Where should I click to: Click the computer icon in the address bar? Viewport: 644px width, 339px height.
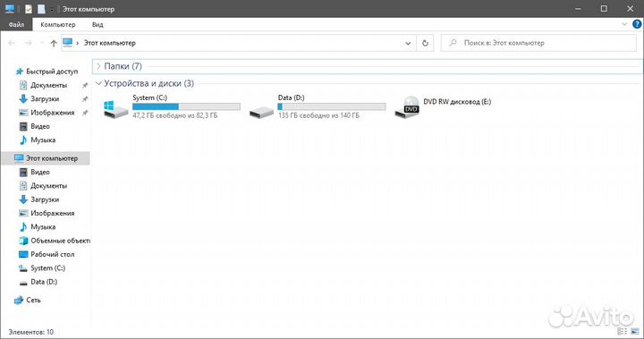click(x=67, y=42)
